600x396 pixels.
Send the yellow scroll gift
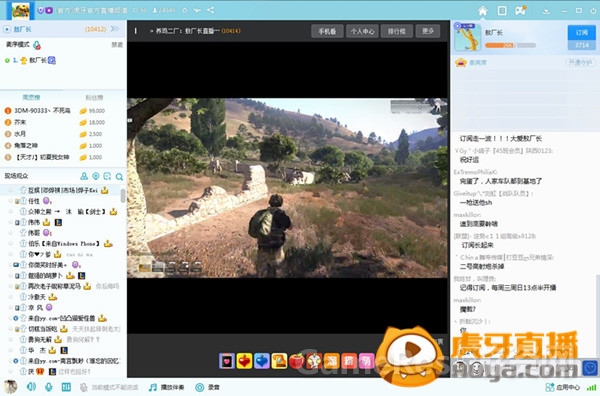tap(279, 361)
